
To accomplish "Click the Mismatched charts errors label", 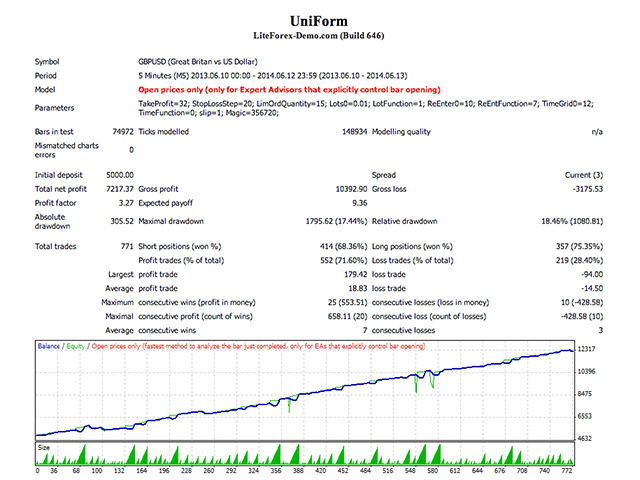I will coord(67,150).
